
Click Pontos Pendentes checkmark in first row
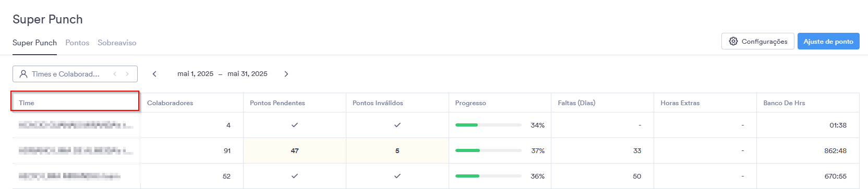tap(295, 125)
